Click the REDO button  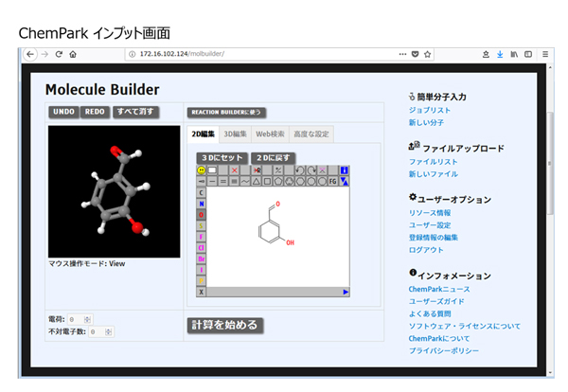[95, 112]
